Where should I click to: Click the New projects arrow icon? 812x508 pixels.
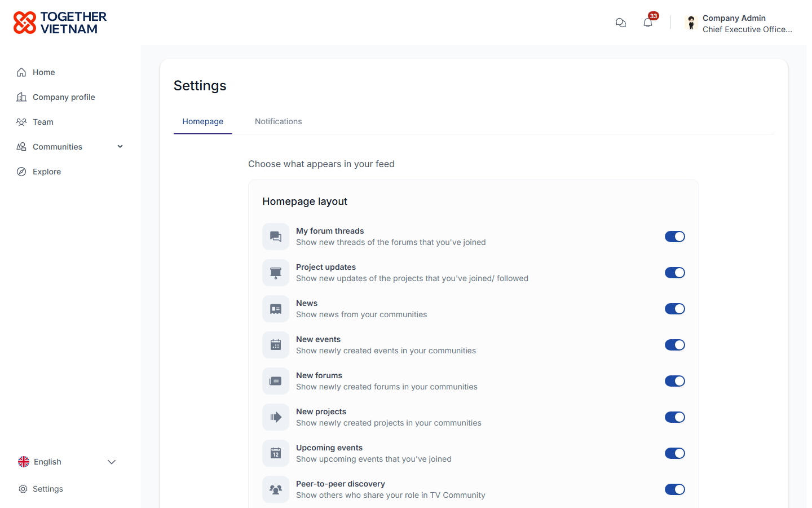[x=276, y=417]
